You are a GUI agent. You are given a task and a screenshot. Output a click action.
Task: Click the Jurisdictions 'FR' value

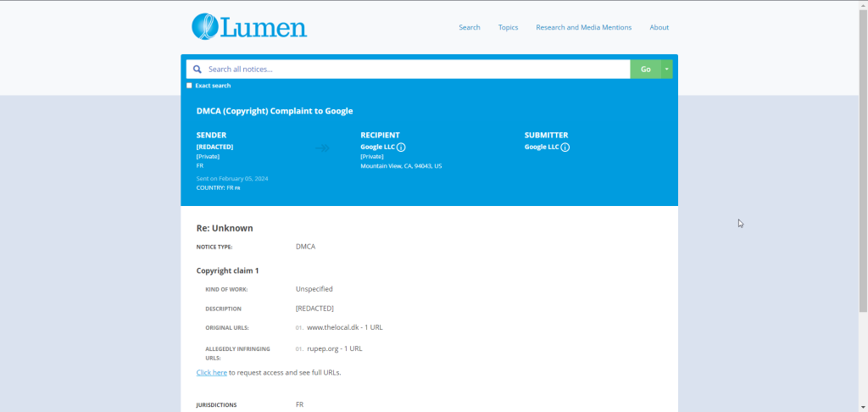[299, 405]
